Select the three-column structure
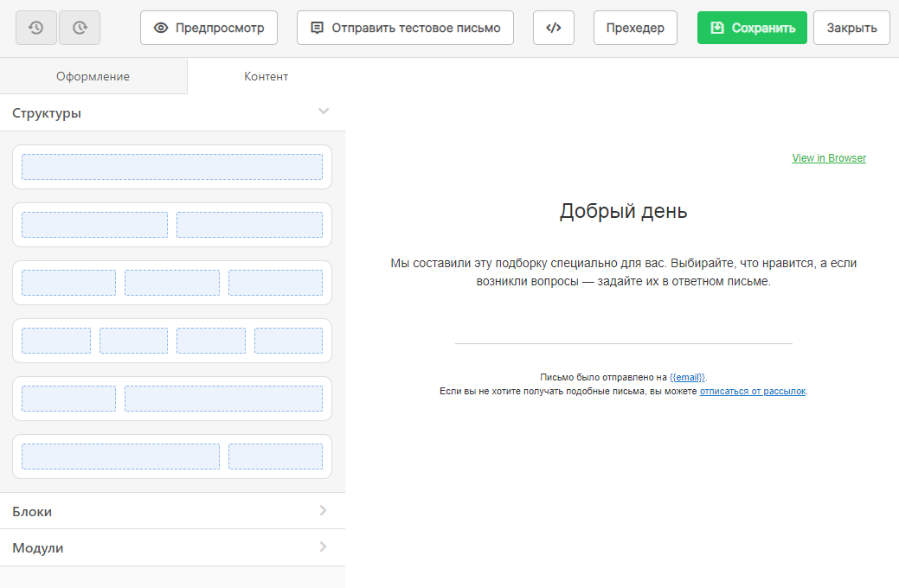The image size is (899, 588). point(172,282)
